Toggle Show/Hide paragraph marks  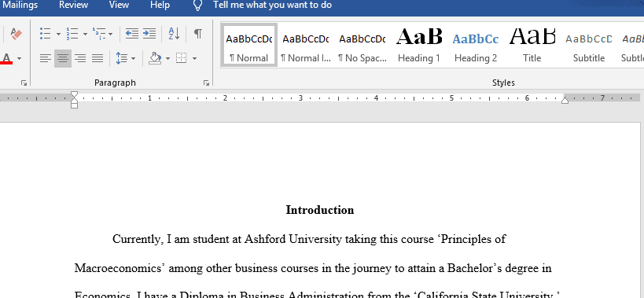pos(198,34)
